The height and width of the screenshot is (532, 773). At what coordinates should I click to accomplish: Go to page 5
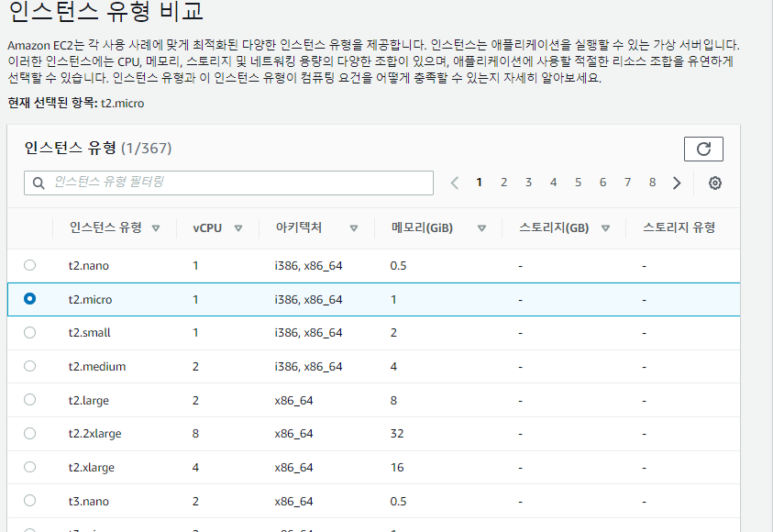click(x=578, y=183)
